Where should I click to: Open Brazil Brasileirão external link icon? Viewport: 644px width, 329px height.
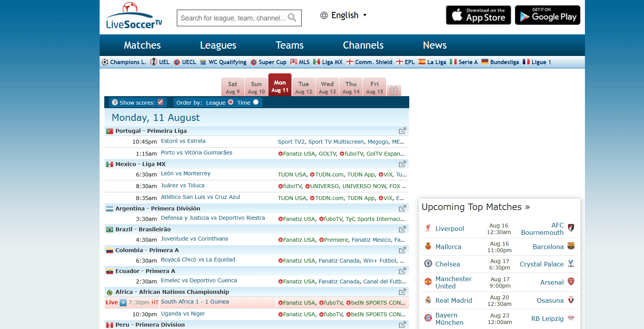[x=402, y=229]
